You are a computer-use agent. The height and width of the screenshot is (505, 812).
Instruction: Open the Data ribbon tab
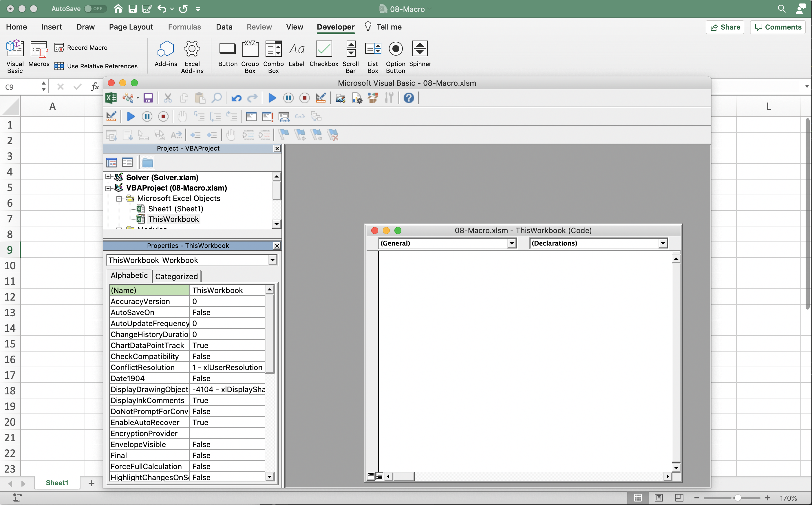(224, 27)
